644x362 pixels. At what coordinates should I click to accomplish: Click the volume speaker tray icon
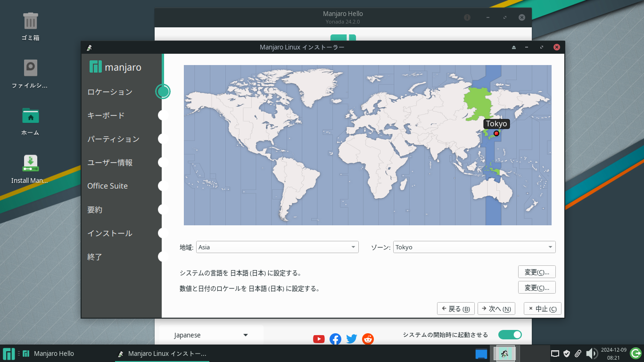pyautogui.click(x=591, y=354)
